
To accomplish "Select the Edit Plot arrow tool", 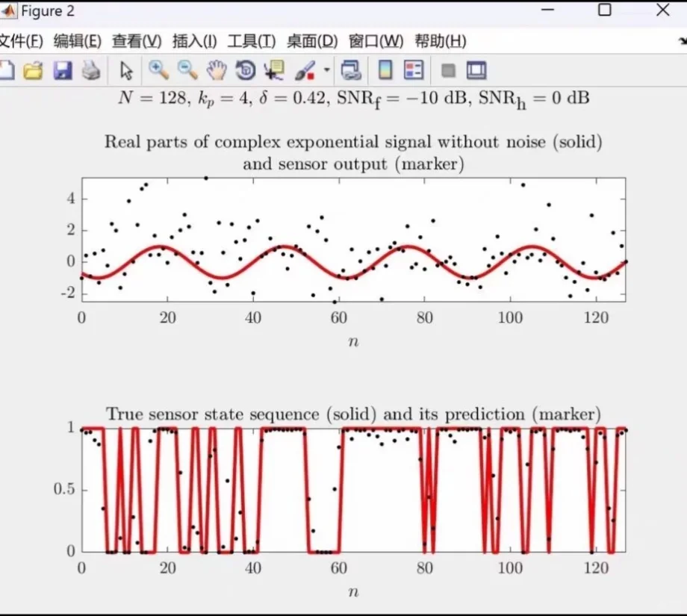I will [x=126, y=70].
